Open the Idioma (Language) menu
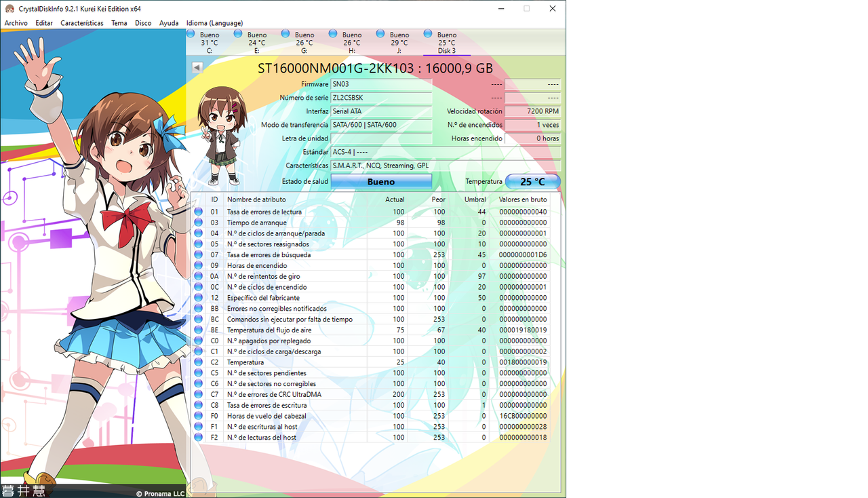The image size is (868, 498). (x=214, y=23)
